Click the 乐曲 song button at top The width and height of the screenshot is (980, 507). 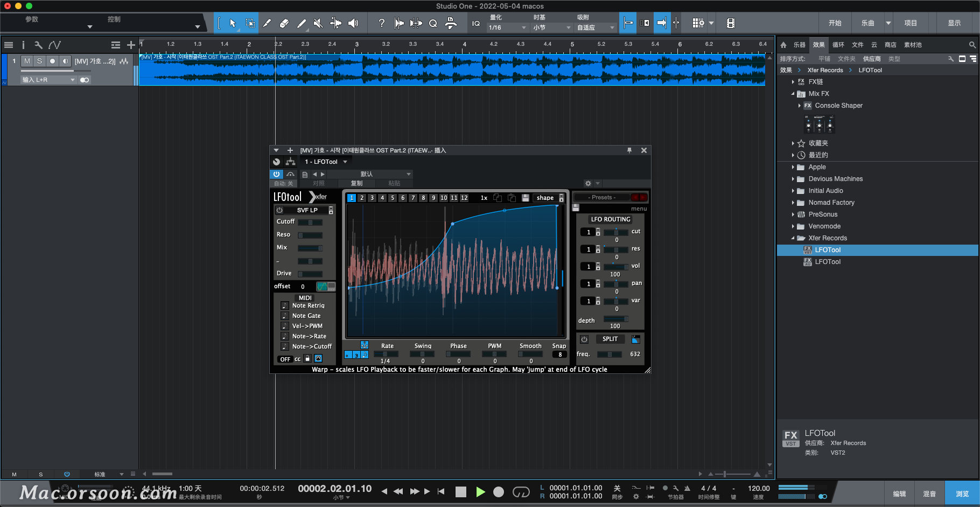(x=867, y=23)
